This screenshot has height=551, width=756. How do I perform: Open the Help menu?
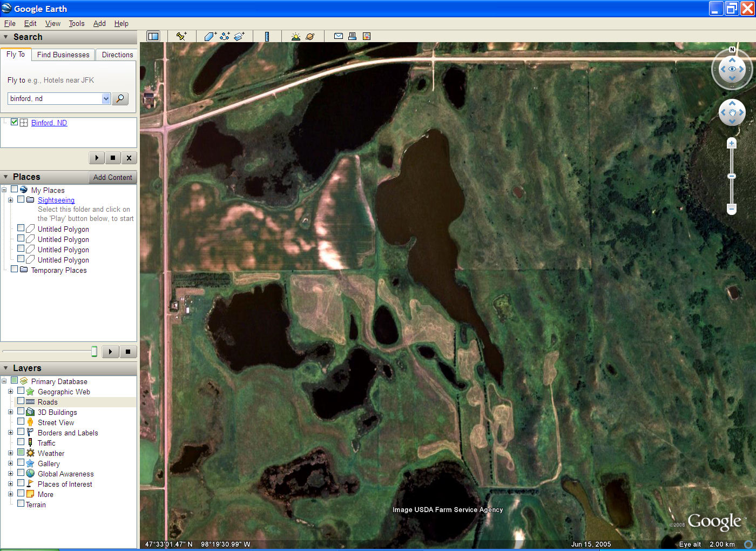122,23
